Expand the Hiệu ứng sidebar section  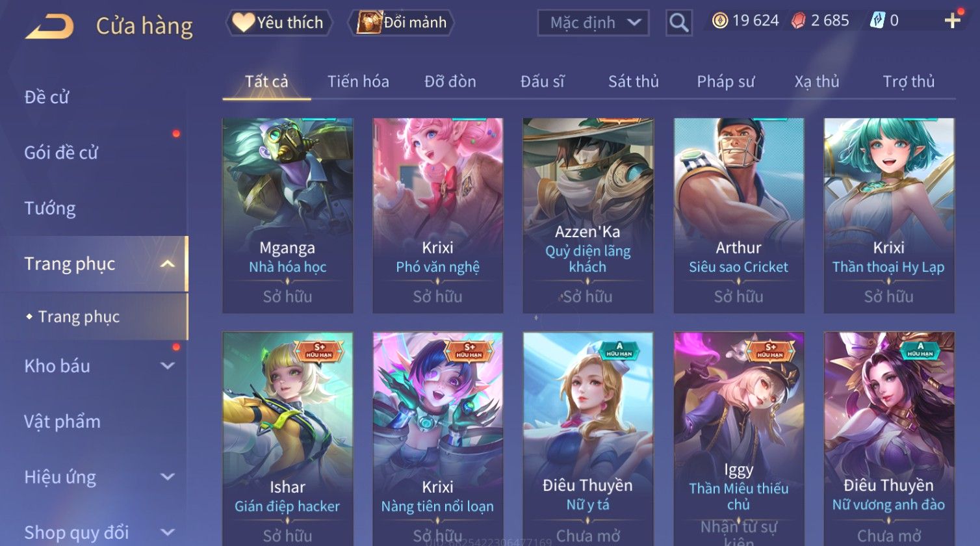[167, 477]
